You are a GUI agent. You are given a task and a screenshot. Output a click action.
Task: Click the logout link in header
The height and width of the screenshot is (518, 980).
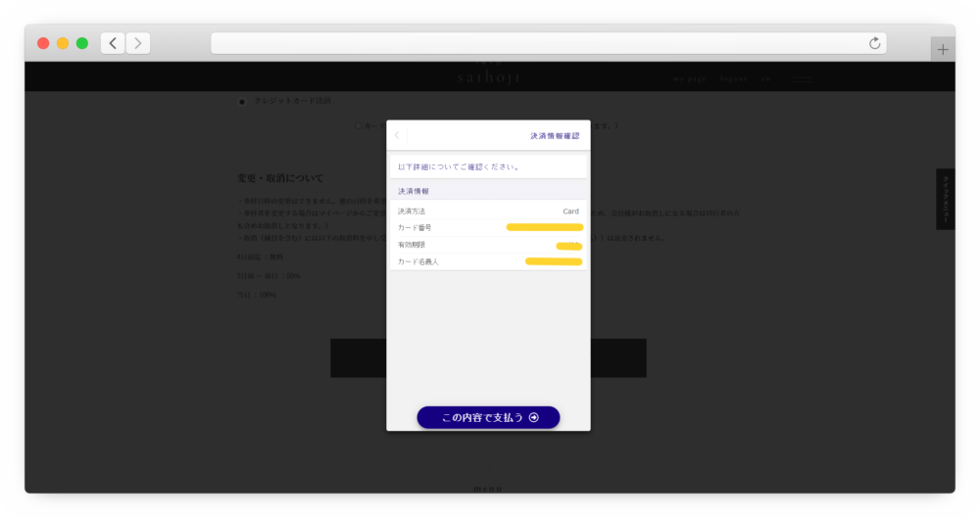click(734, 78)
